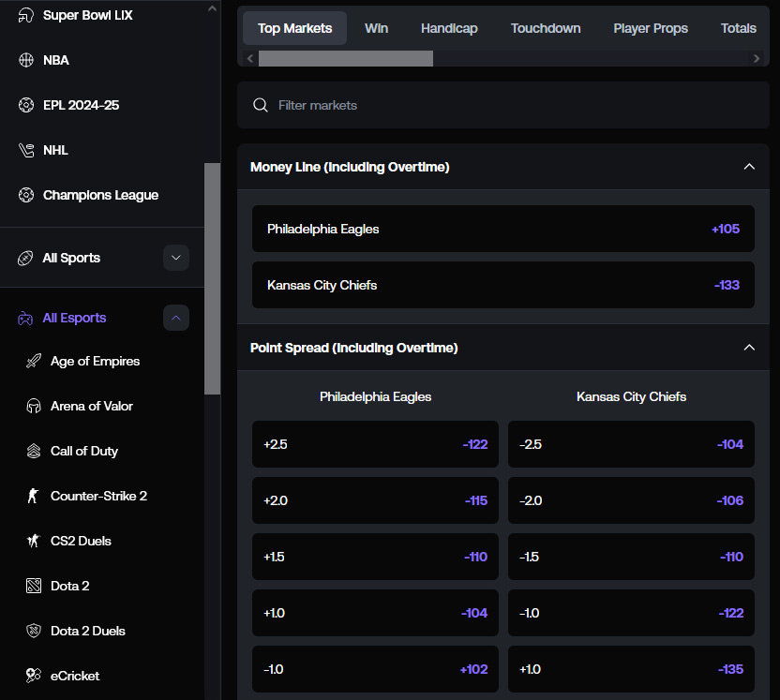780x700 pixels.
Task: Collapse the All Esports list chevron
Action: pos(176,318)
